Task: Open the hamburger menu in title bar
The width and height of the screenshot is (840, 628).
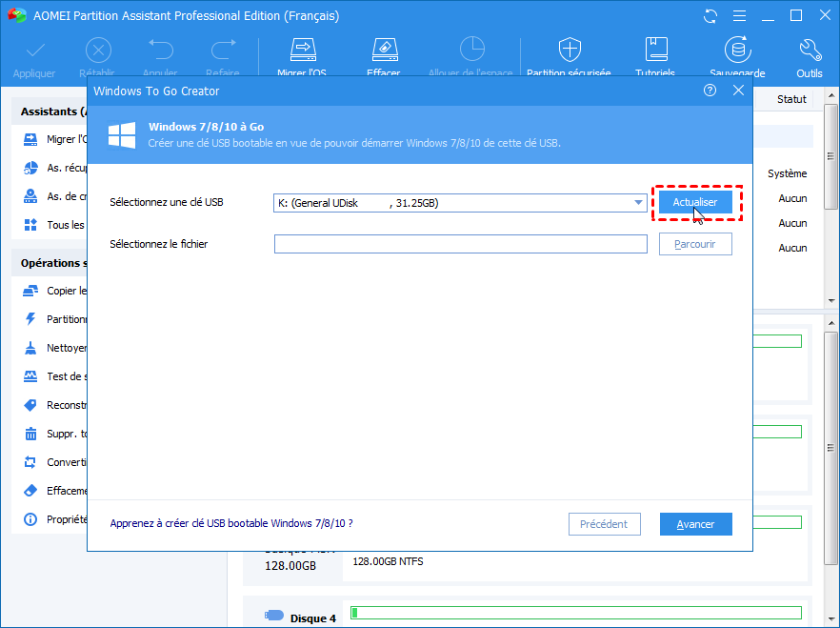Action: coord(739,16)
